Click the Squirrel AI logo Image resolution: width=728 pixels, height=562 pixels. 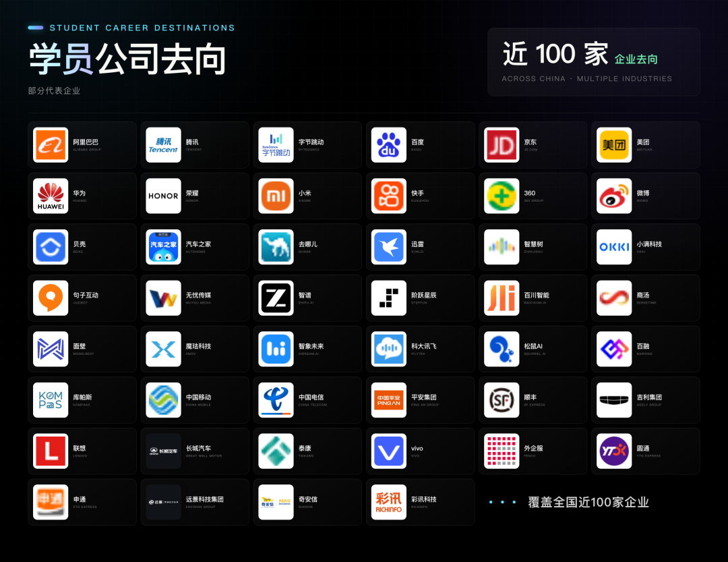point(502,349)
